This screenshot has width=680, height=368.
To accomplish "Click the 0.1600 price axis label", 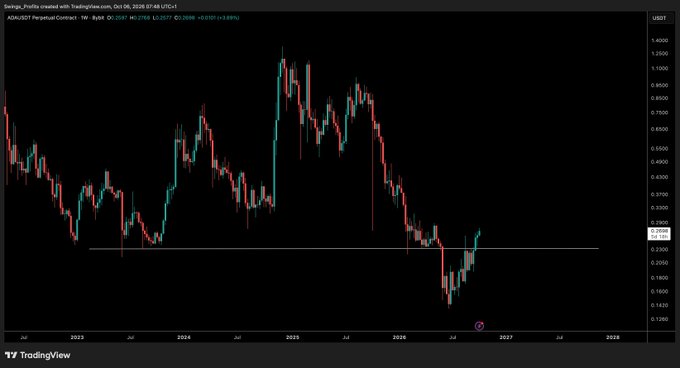I will (x=660, y=291).
